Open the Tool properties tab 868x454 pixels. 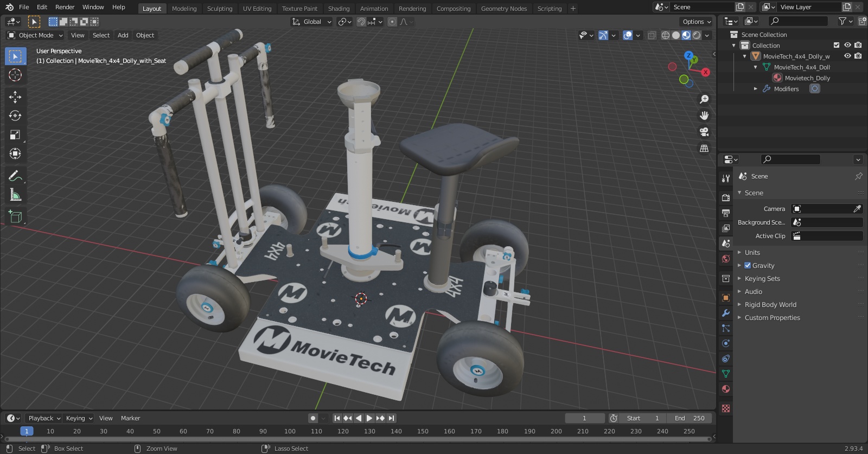pos(726,178)
